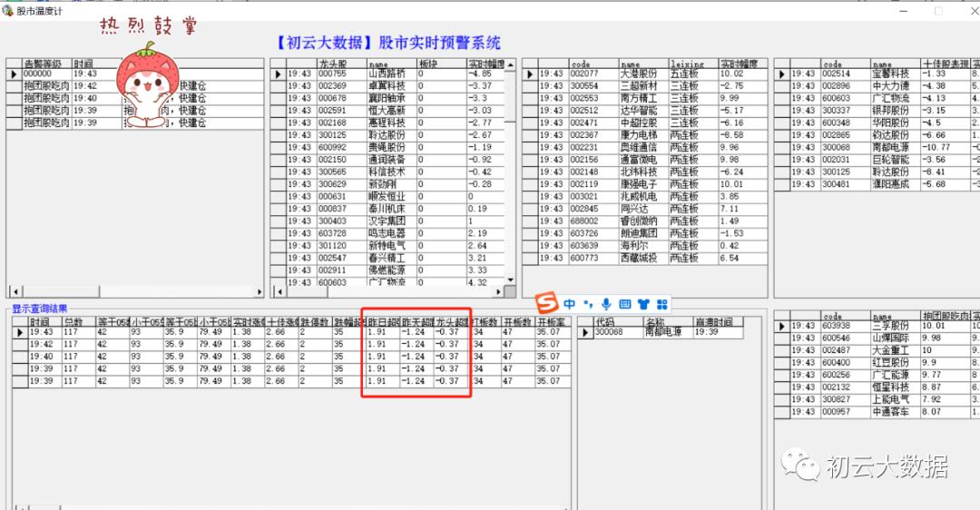This screenshot has width=980, height=510.
Task: Select stock code 002369 cell
Action: tap(341, 86)
